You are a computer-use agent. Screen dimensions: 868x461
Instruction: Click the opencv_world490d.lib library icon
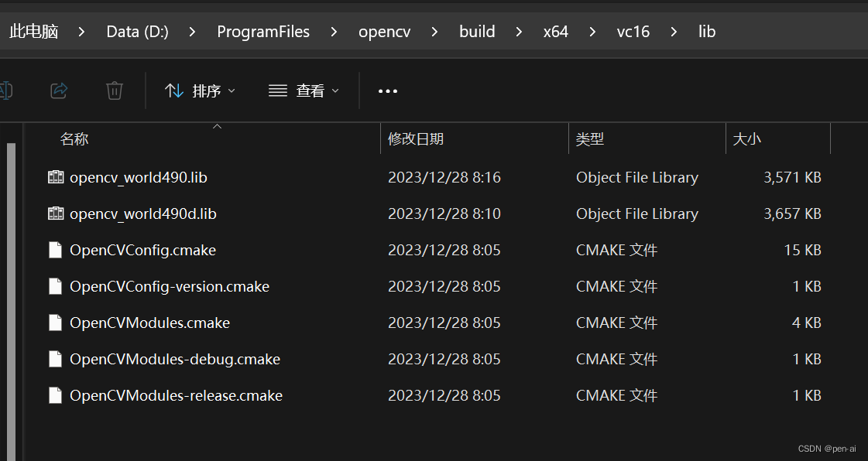tap(55, 213)
